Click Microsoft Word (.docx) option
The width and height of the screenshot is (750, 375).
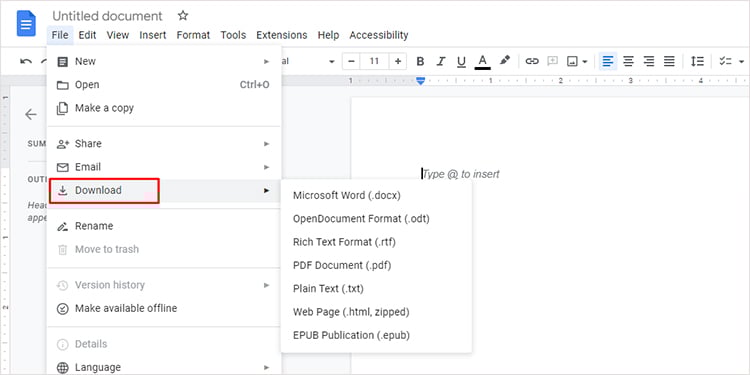pos(347,196)
